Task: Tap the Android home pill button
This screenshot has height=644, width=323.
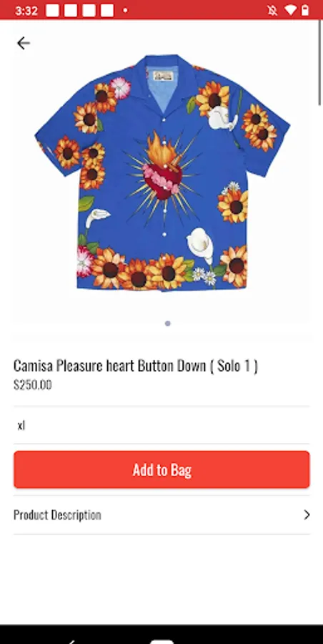Action: pos(161,642)
